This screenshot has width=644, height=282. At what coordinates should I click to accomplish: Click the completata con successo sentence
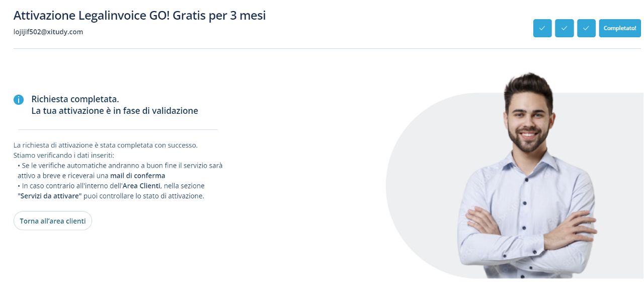[x=106, y=145]
